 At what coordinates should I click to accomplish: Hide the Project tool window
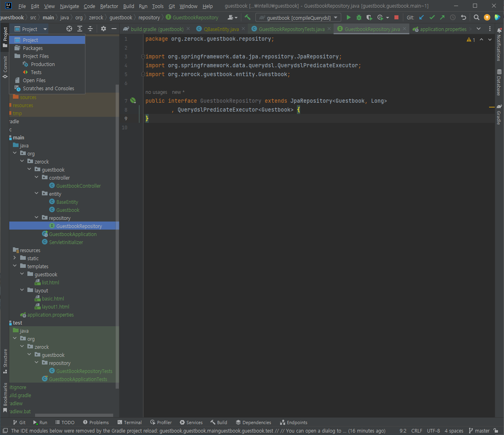[114, 29]
